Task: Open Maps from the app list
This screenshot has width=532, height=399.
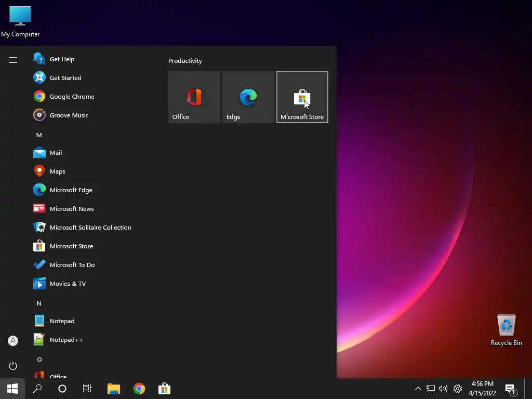Action: (91, 171)
